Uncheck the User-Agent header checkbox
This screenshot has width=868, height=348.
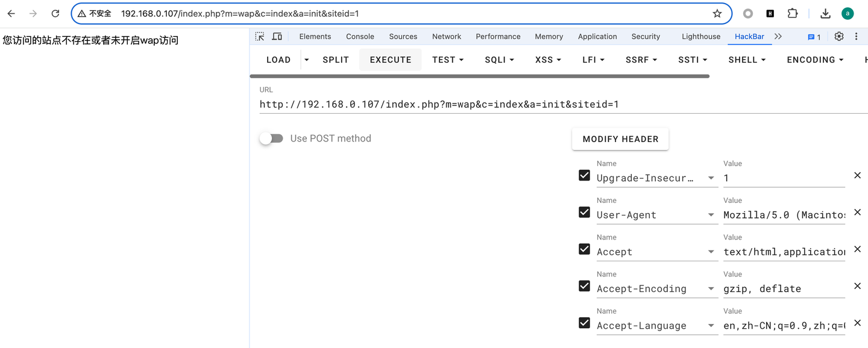pos(584,212)
